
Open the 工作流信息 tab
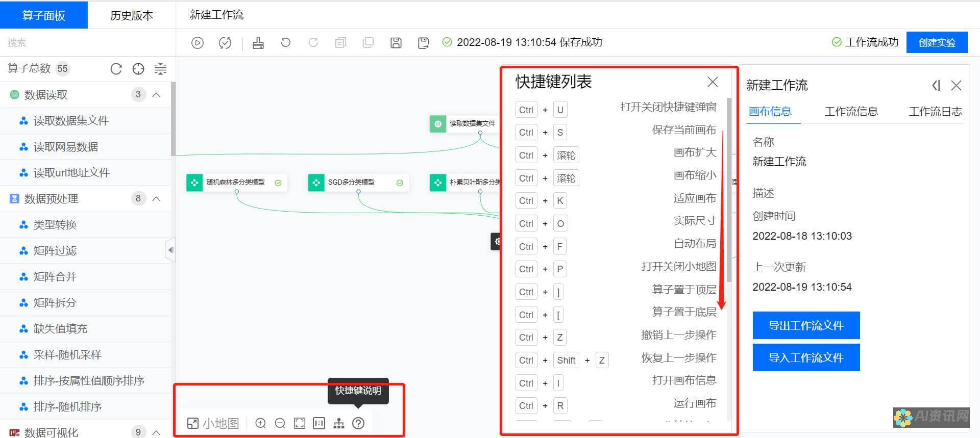point(851,111)
